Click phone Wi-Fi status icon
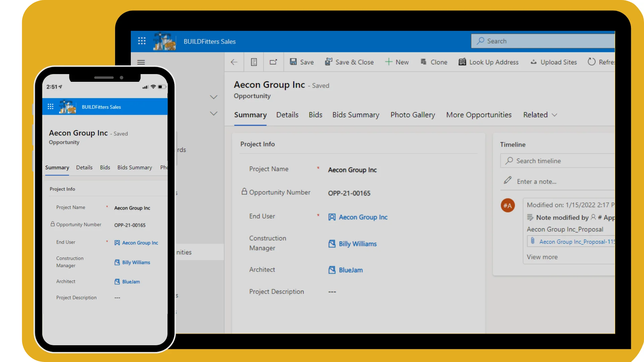This screenshot has width=644, height=362. click(x=153, y=87)
